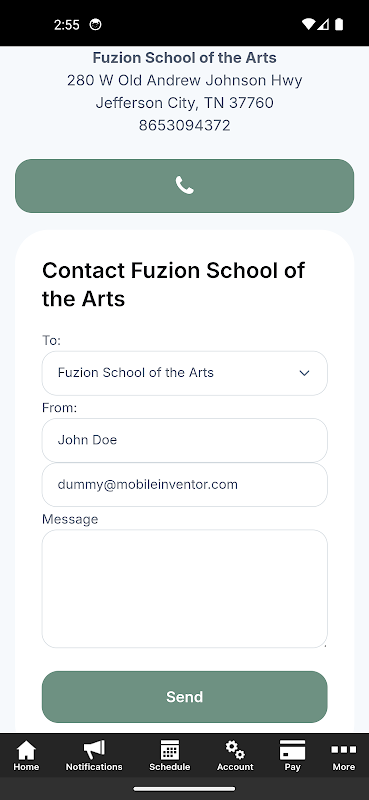Open the Pay card icon

[292, 750]
